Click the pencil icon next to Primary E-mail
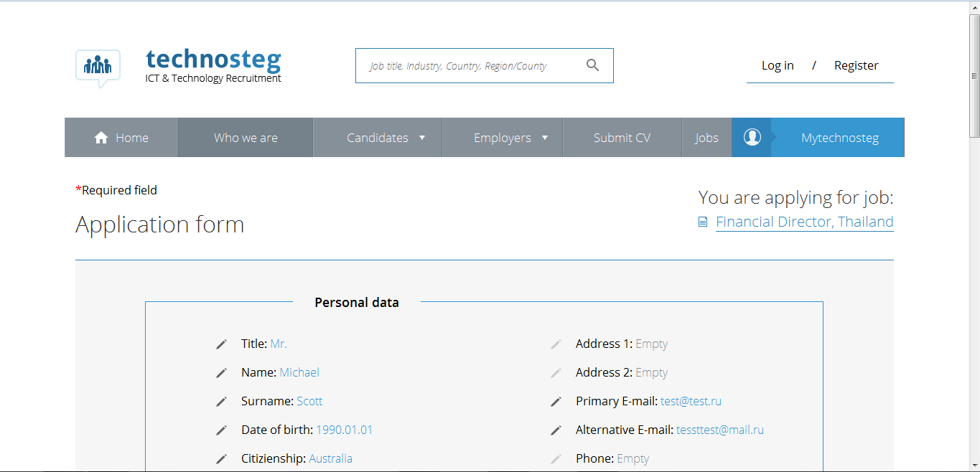Screen dimensions: 980x472 [556, 402]
